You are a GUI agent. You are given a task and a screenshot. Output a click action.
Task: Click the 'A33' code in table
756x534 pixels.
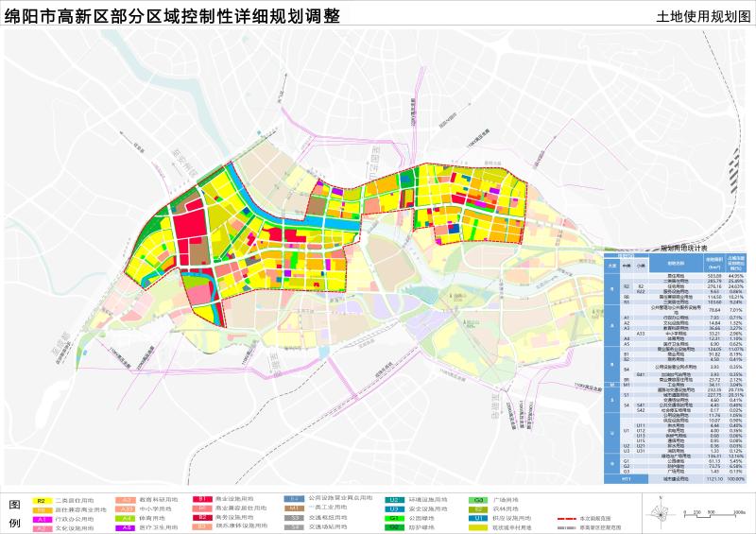click(x=641, y=334)
